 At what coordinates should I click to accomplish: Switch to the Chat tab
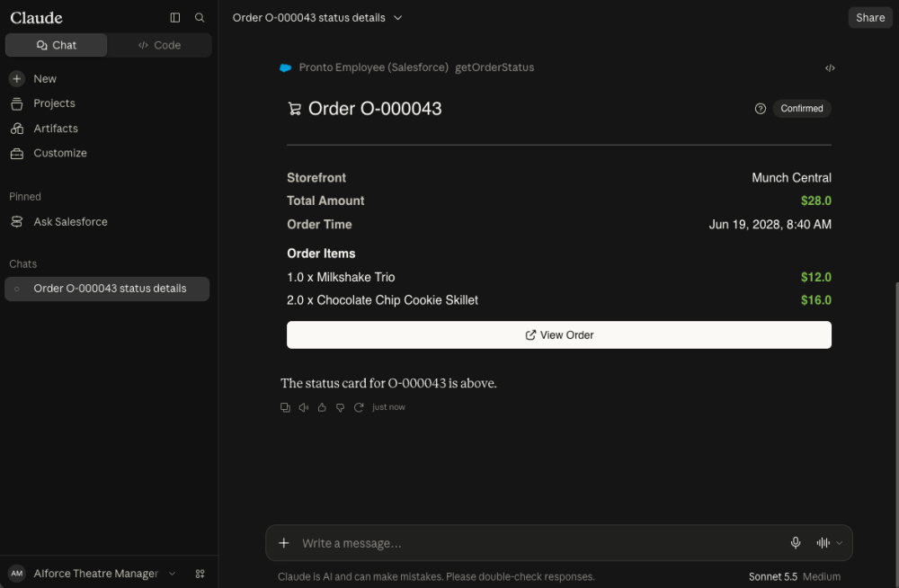56,45
